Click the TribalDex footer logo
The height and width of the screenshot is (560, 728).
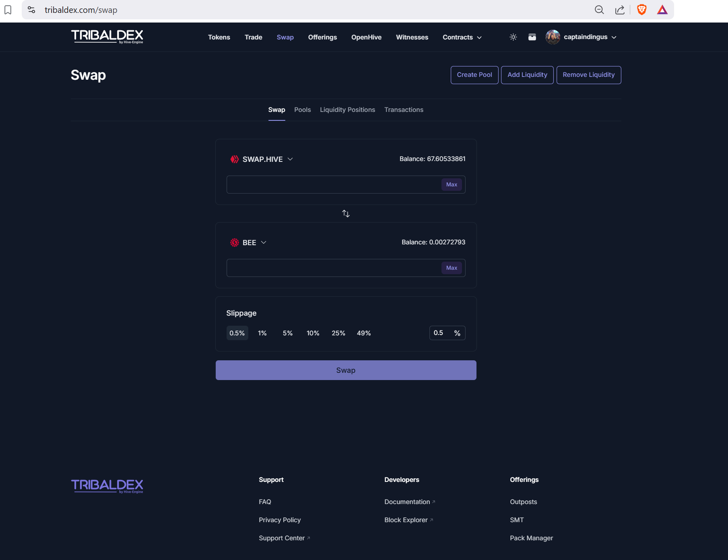[x=107, y=486]
